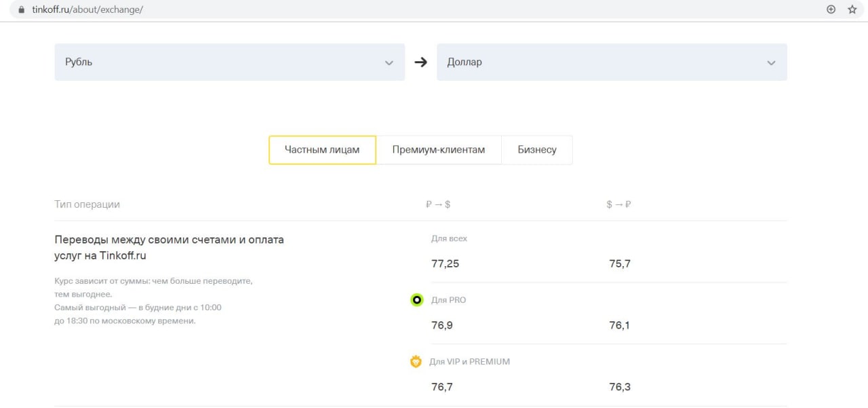Click the PRO ruble-to-dollar rate 76,9
Image resolution: width=868 pixels, height=408 pixels.
point(442,325)
